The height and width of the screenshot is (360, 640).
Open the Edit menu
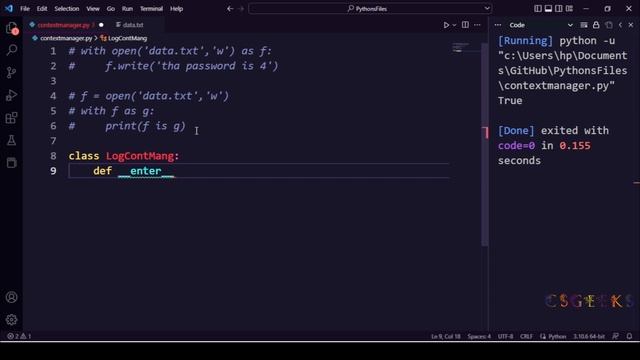(42, 9)
